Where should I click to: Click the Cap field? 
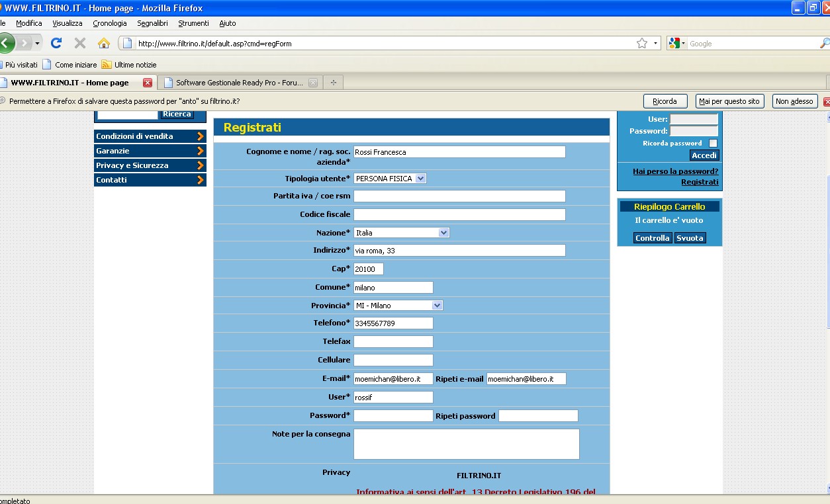coord(369,269)
